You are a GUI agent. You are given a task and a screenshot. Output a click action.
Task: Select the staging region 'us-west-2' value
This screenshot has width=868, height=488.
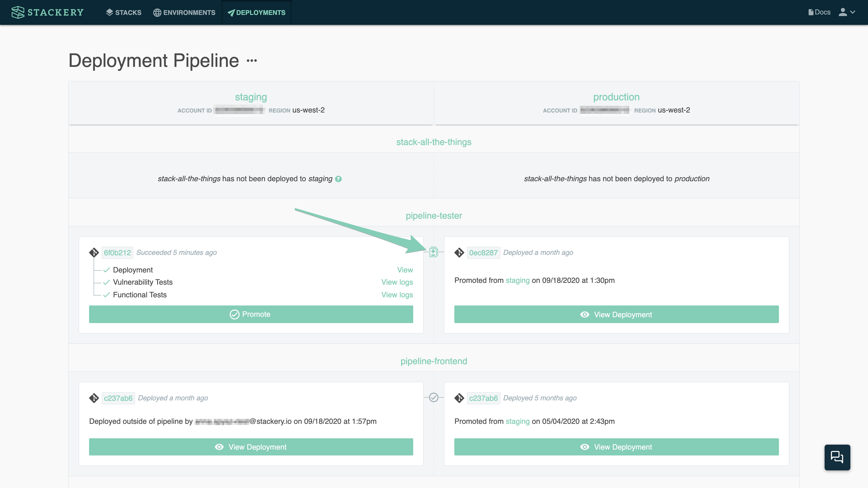click(x=308, y=110)
